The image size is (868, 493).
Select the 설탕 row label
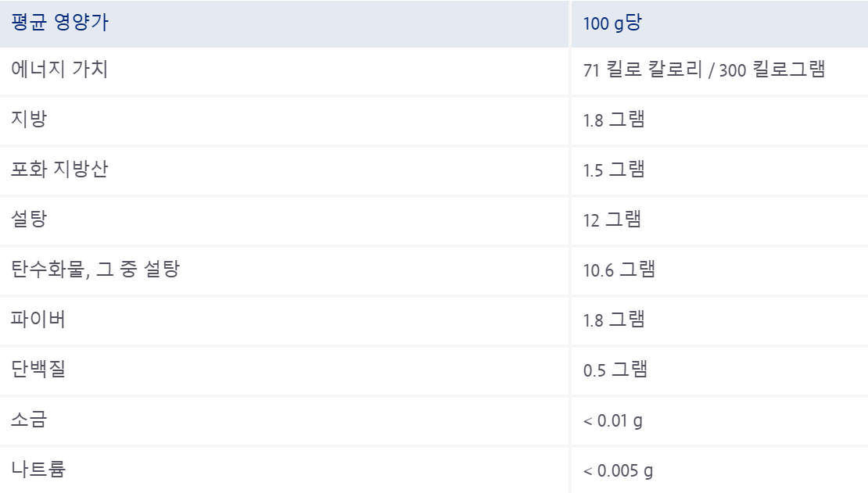coord(30,219)
